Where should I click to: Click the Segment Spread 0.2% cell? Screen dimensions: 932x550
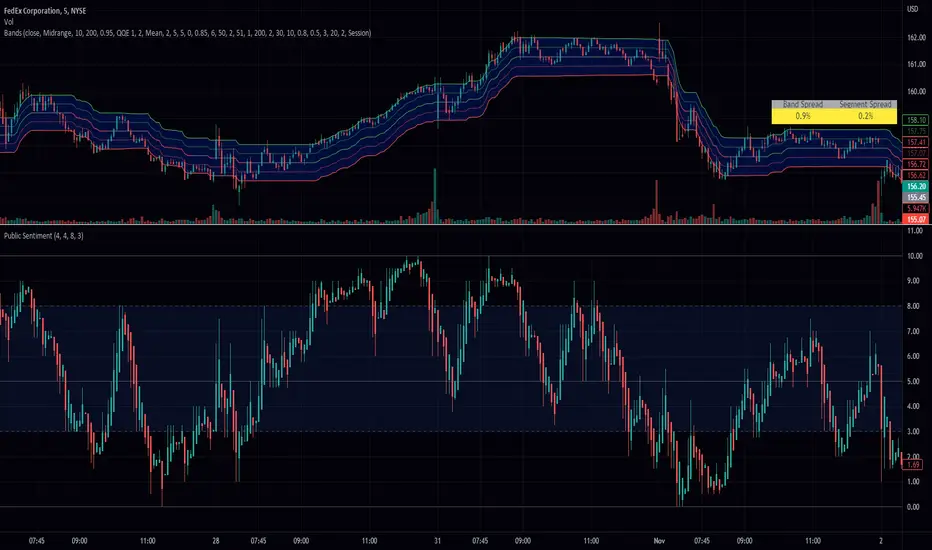coord(865,116)
